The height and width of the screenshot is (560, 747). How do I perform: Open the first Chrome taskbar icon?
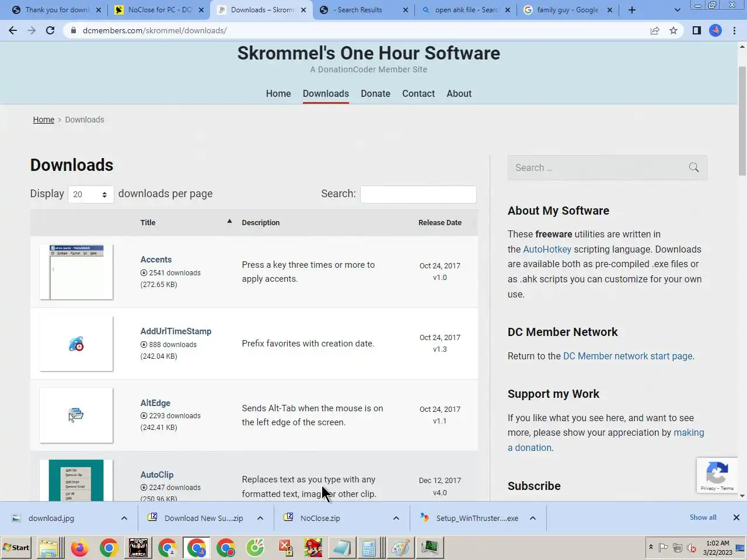pyautogui.click(x=109, y=548)
